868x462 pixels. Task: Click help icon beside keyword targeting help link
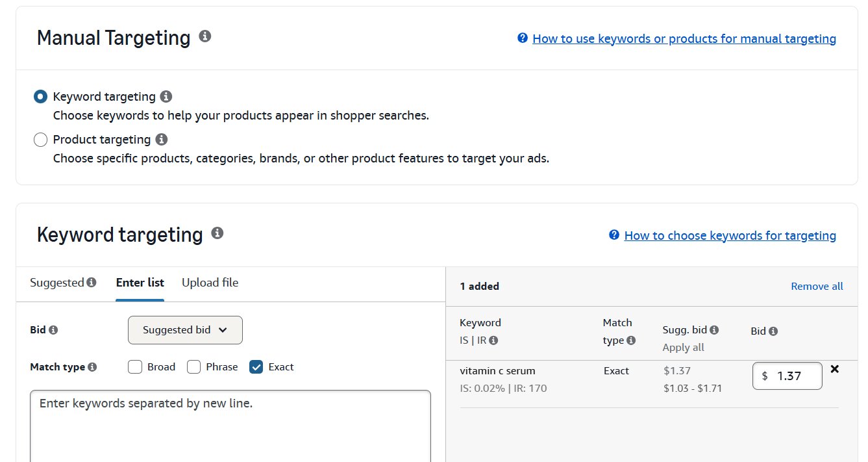click(x=614, y=235)
